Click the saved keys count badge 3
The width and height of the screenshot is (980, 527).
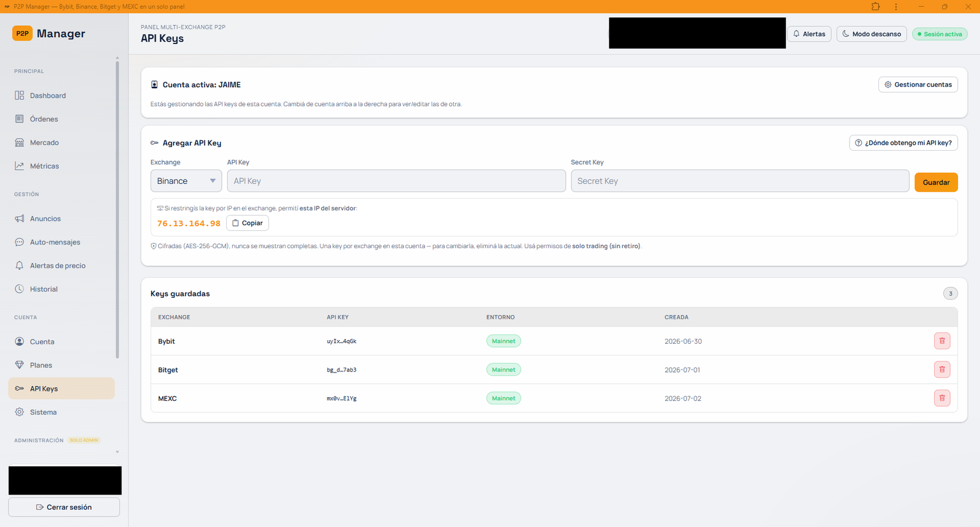950,294
